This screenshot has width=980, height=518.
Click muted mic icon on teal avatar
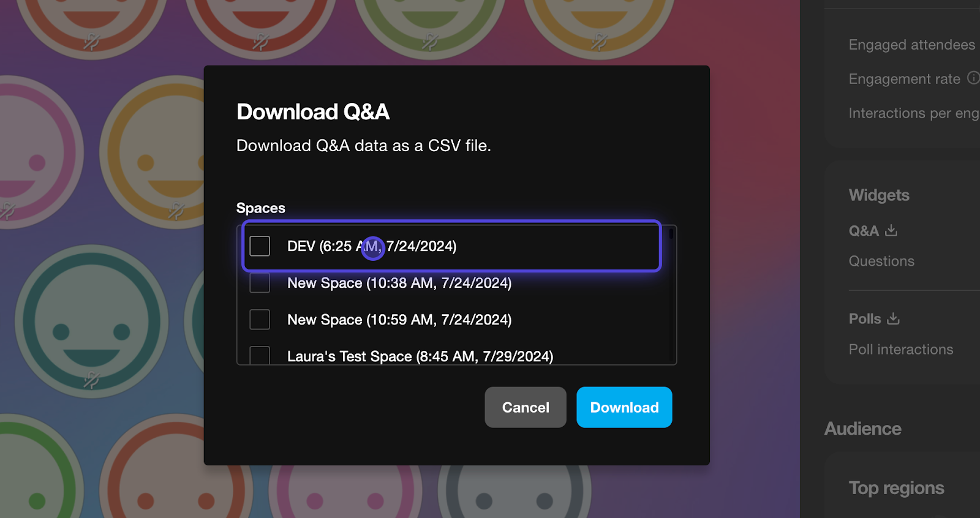(91, 380)
